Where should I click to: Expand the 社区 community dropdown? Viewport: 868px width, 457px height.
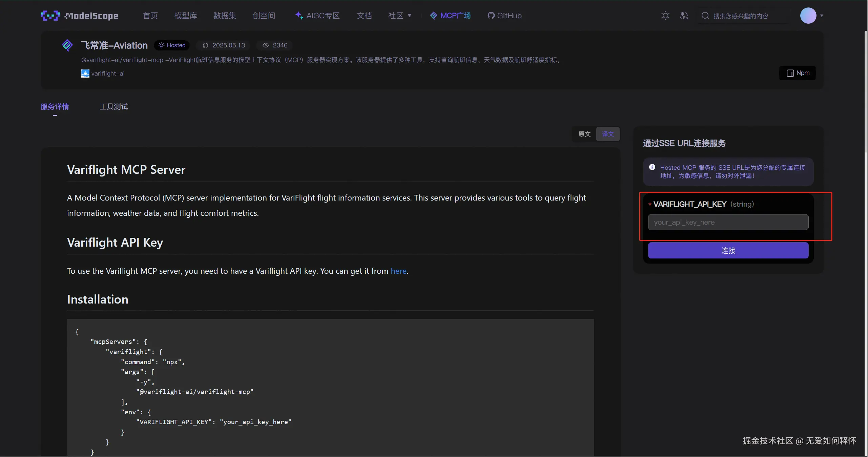click(x=400, y=16)
